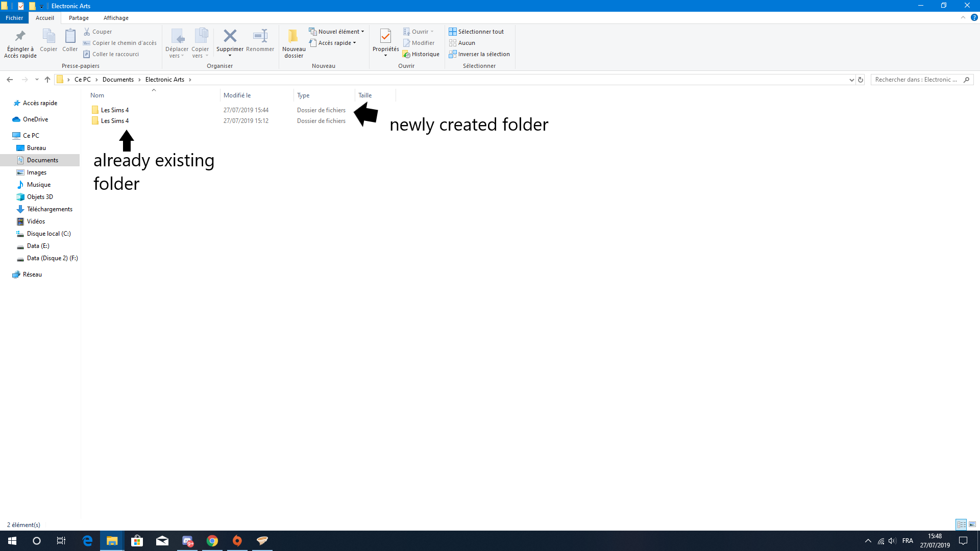Open the Nouvel élément dropdown
Screen dimensions: 980x551
pyautogui.click(x=337, y=31)
